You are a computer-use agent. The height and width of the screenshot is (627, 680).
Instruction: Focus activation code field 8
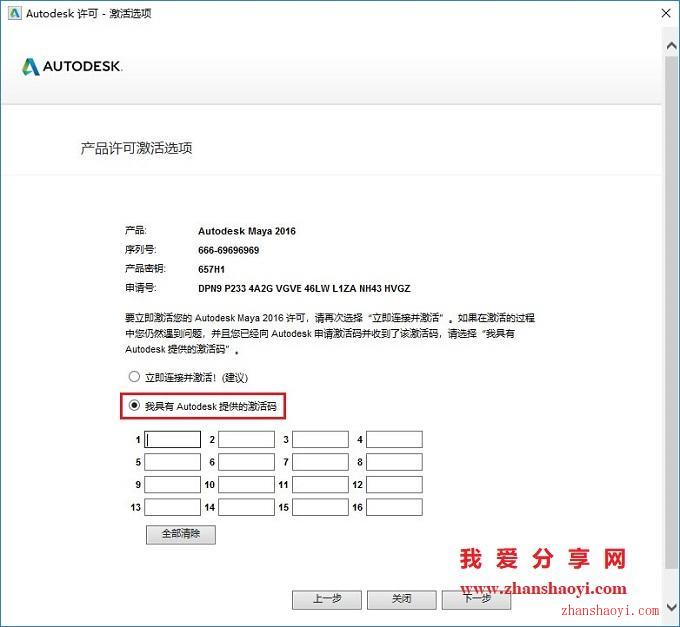(394, 462)
